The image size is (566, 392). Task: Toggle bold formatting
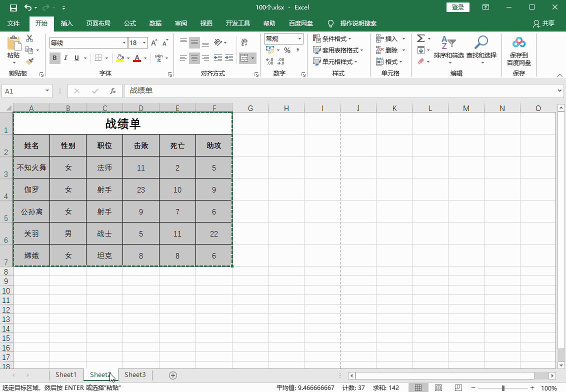(x=54, y=58)
